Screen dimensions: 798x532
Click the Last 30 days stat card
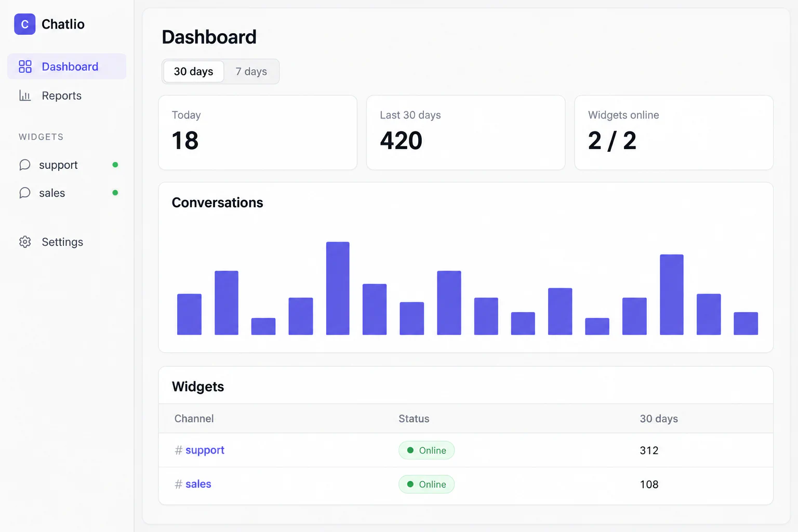coord(466,132)
